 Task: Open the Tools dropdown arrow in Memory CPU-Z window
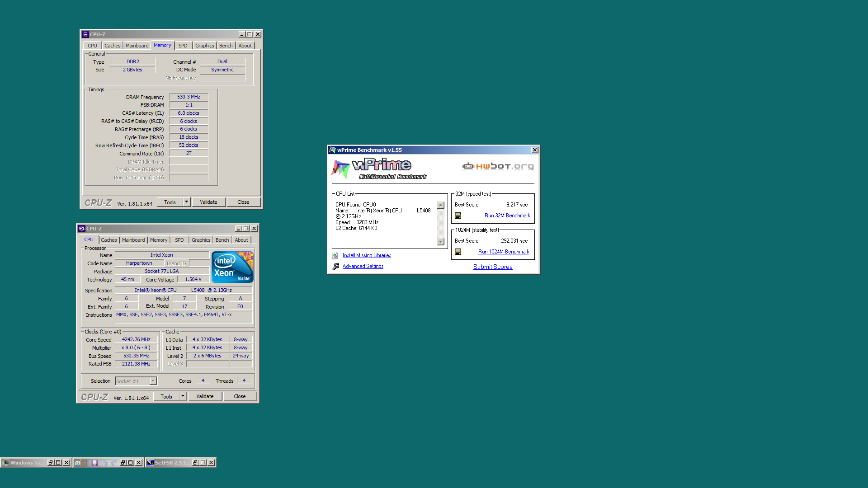(x=186, y=202)
